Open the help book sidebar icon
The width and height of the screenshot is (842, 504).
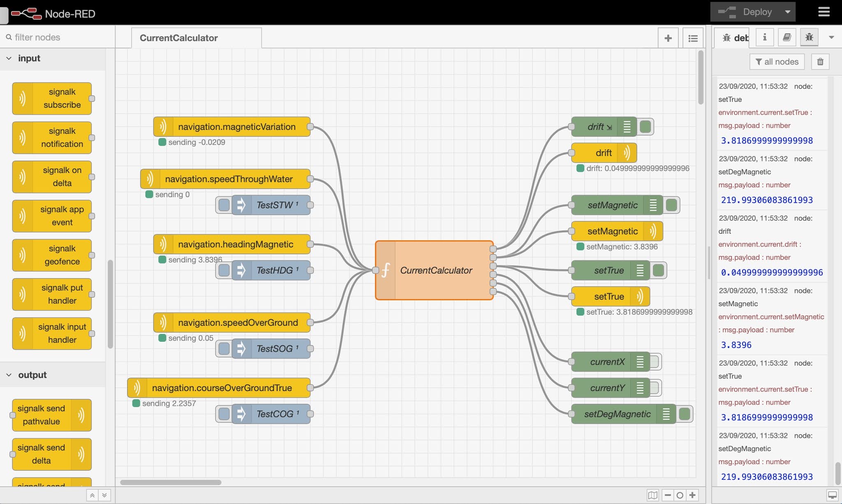[x=787, y=37]
